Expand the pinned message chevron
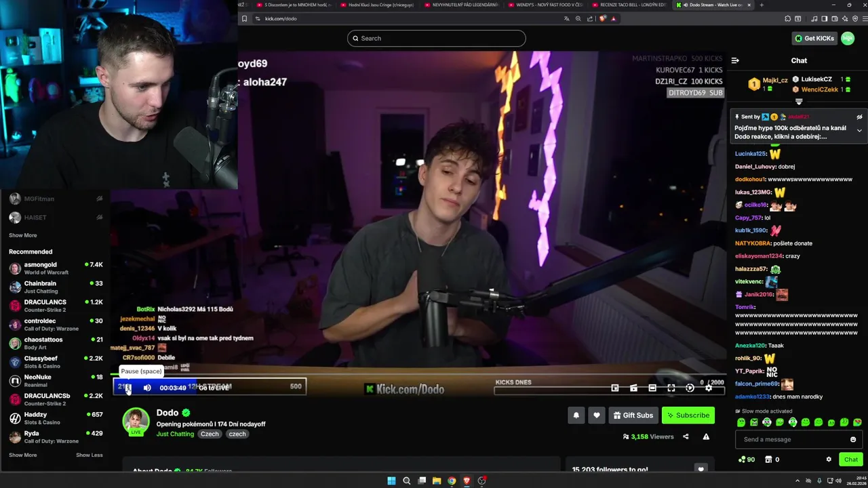This screenshot has width=868, height=488. pos(859,131)
